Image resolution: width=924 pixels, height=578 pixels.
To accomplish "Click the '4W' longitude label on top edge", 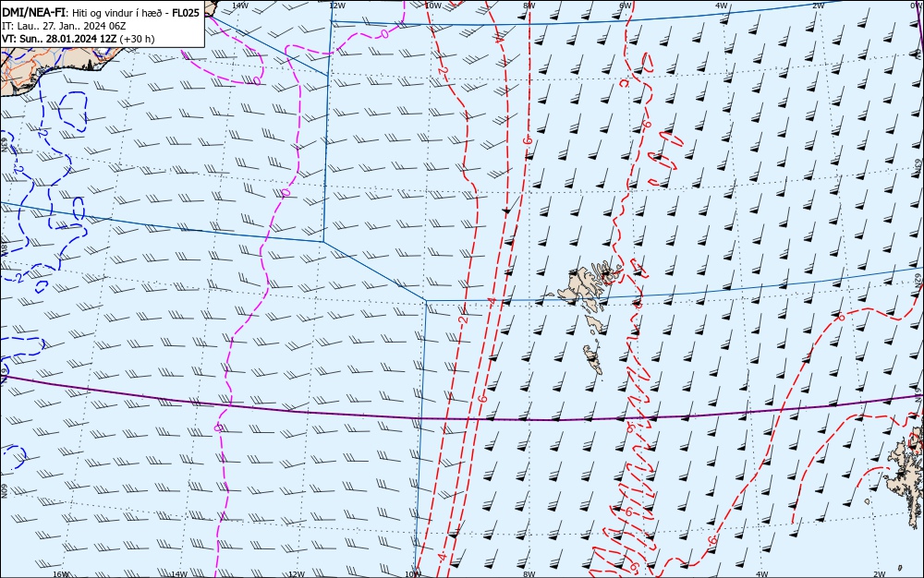I will (x=722, y=6).
